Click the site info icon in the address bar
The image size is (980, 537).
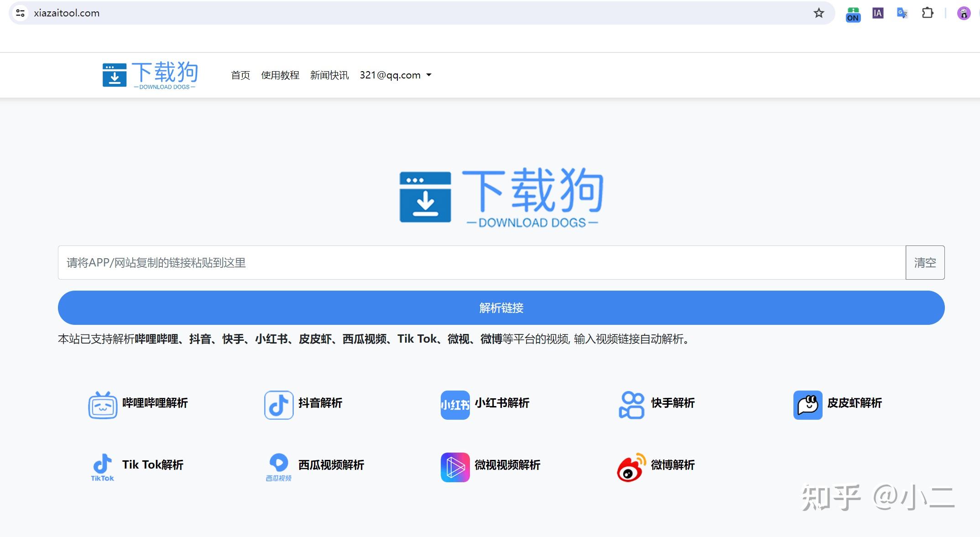pyautogui.click(x=20, y=13)
